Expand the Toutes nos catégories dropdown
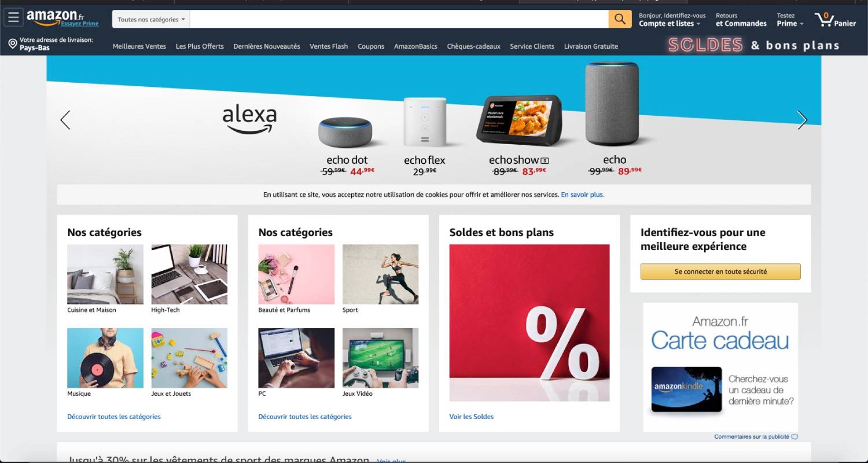The height and width of the screenshot is (463, 868). click(151, 19)
